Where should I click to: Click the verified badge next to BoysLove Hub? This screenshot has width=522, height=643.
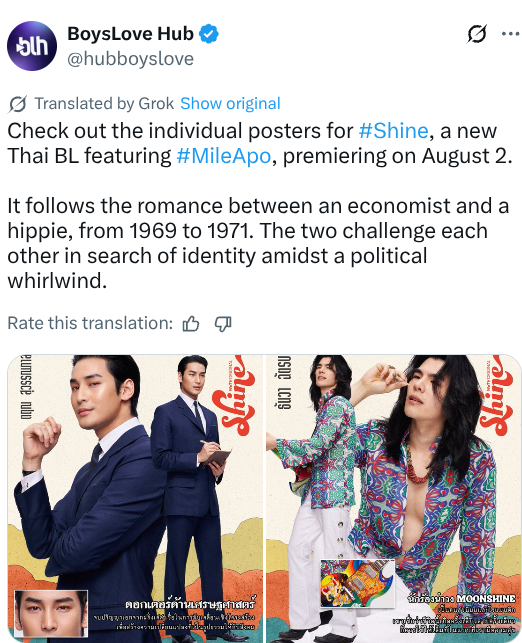(x=209, y=34)
